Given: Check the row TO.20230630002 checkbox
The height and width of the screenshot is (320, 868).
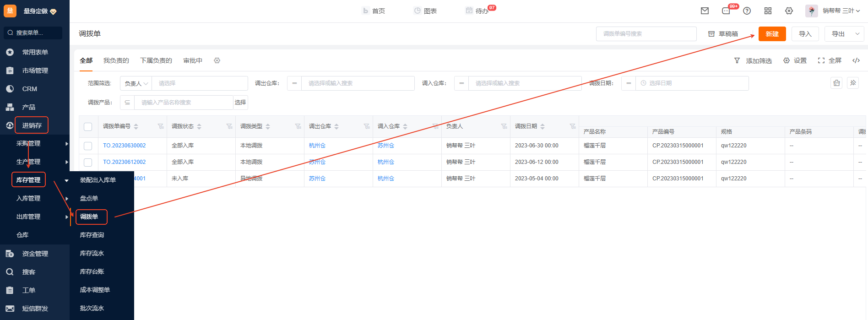Looking at the screenshot, I should [88, 146].
